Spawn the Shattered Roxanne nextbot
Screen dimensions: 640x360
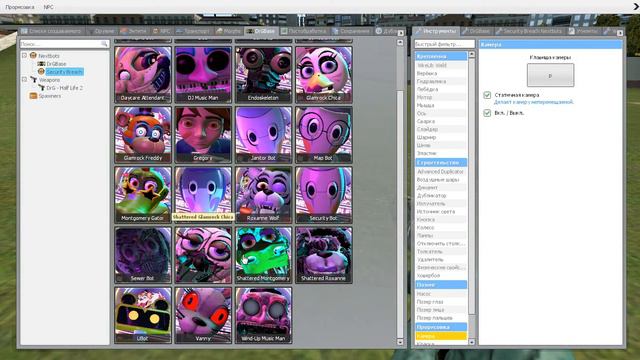pyautogui.click(x=324, y=255)
